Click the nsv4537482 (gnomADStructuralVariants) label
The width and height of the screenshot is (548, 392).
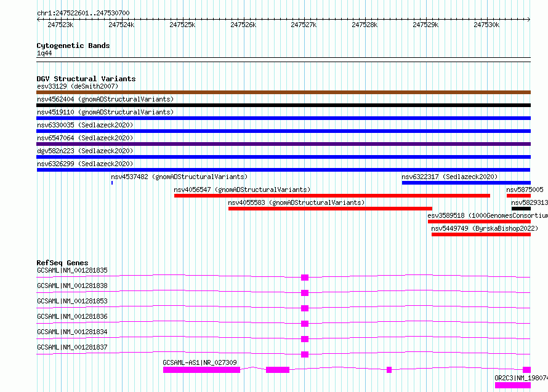[179, 177]
